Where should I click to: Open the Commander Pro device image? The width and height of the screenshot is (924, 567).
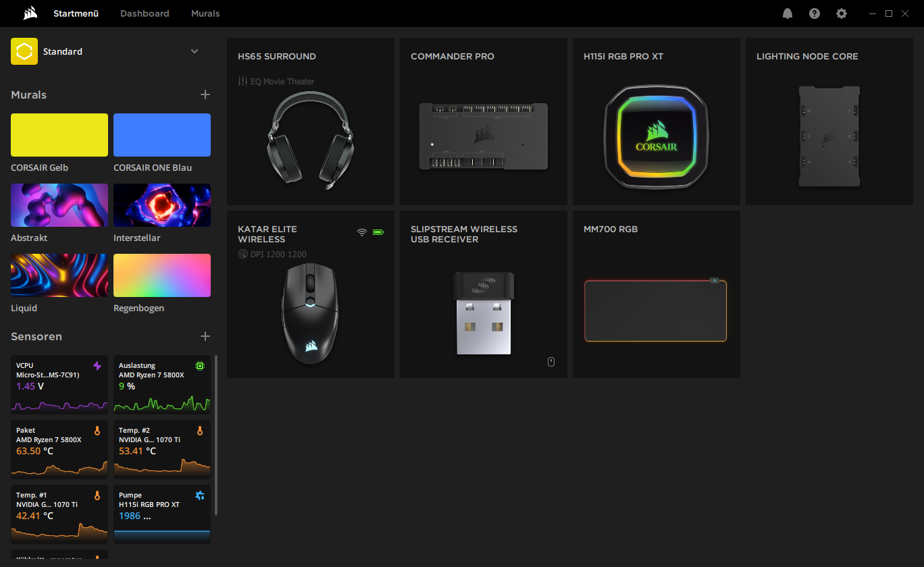coord(483,136)
